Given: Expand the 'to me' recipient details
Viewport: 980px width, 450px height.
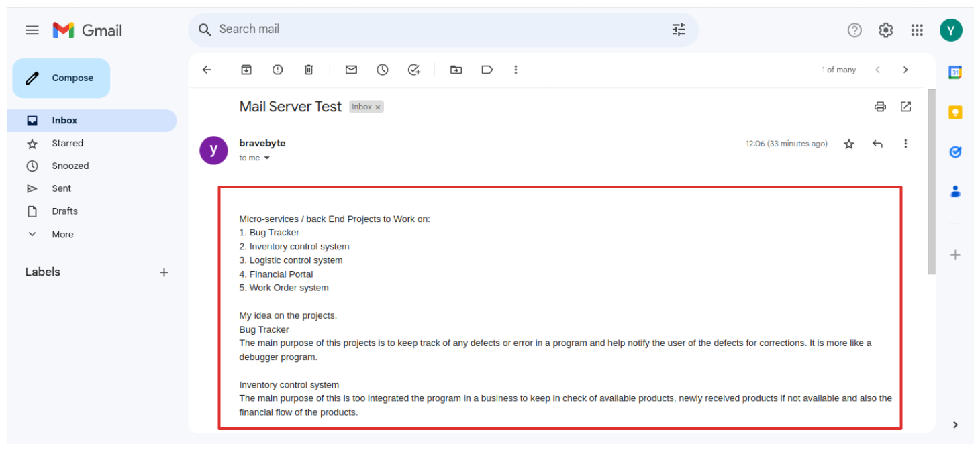Looking at the screenshot, I should click(266, 158).
